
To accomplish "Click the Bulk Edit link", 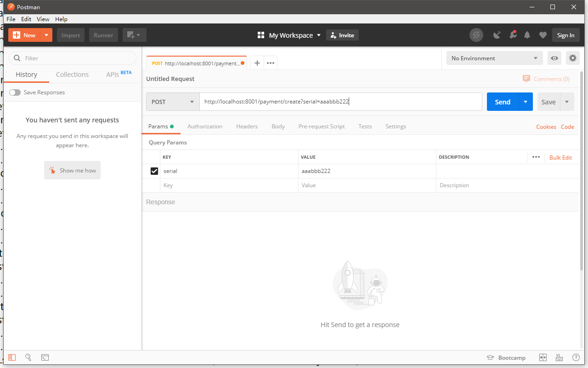I will coord(560,157).
